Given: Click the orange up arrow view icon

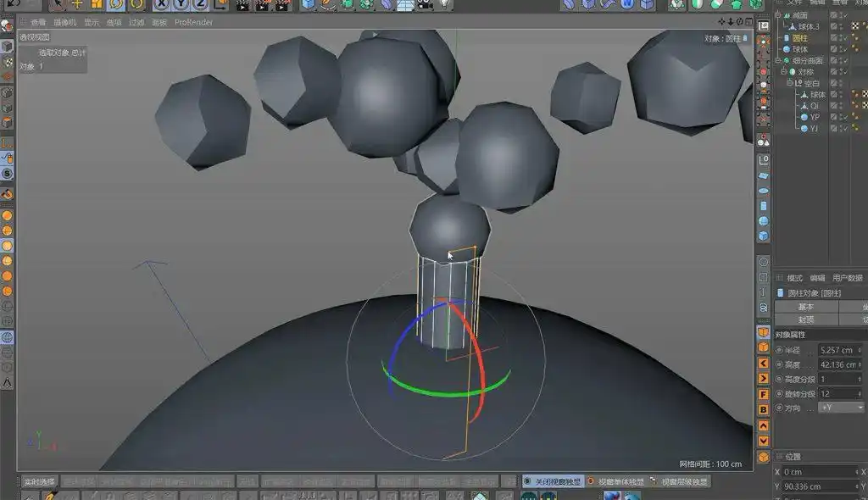Looking at the screenshot, I should coord(764,425).
